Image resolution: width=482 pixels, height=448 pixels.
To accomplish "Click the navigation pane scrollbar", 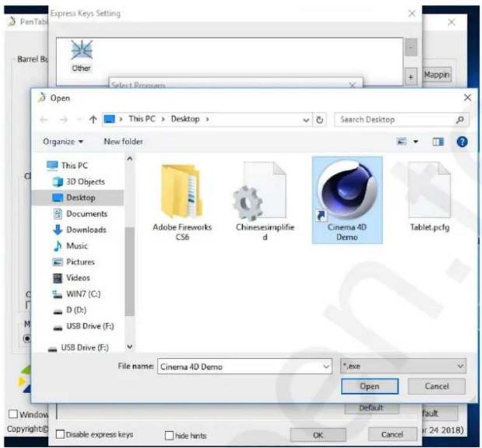I will tap(130, 272).
